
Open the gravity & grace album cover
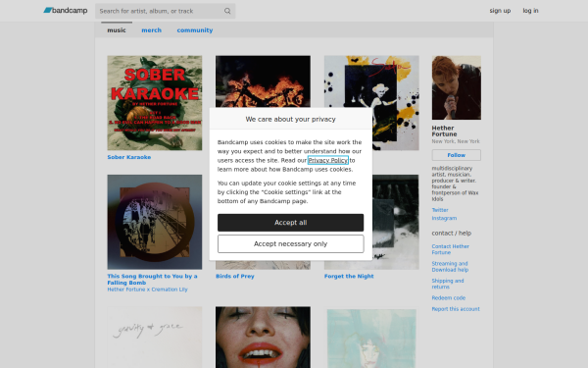155,338
